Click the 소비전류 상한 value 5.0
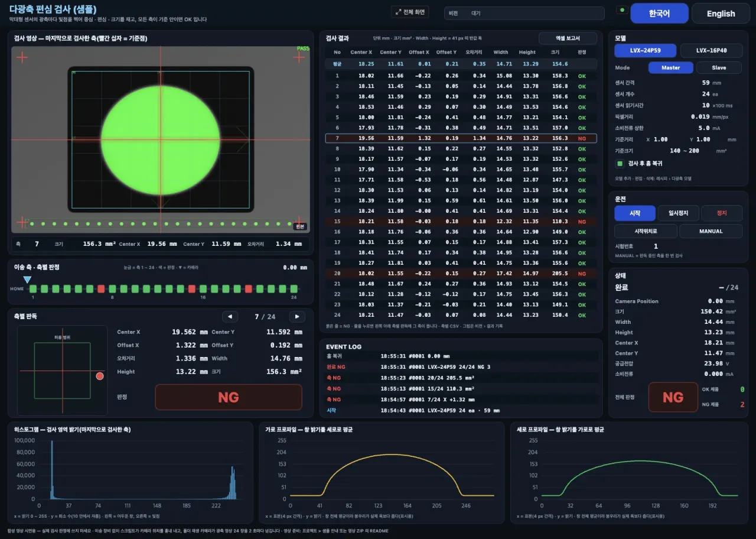This screenshot has height=539, width=756. coord(704,128)
